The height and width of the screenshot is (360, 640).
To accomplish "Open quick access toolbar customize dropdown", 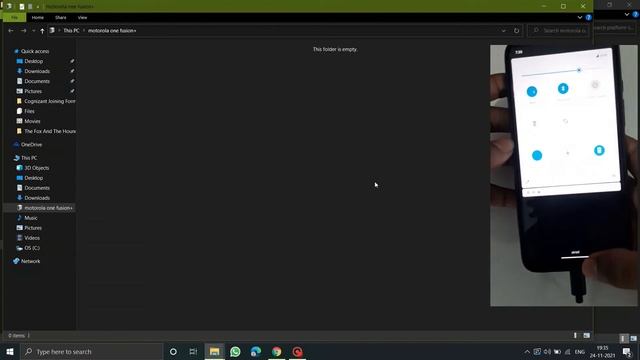I will [38, 7].
